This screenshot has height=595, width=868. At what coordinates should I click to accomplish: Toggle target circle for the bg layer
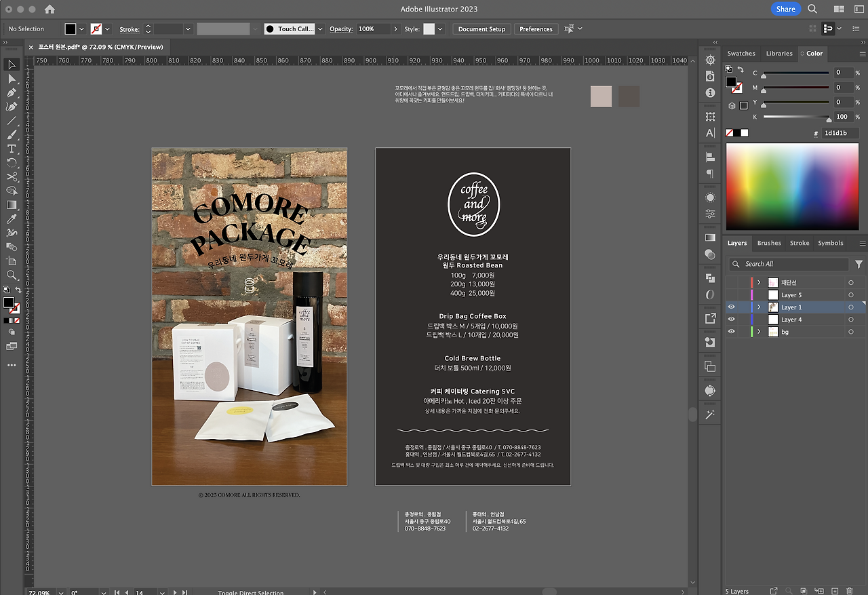pos(851,332)
